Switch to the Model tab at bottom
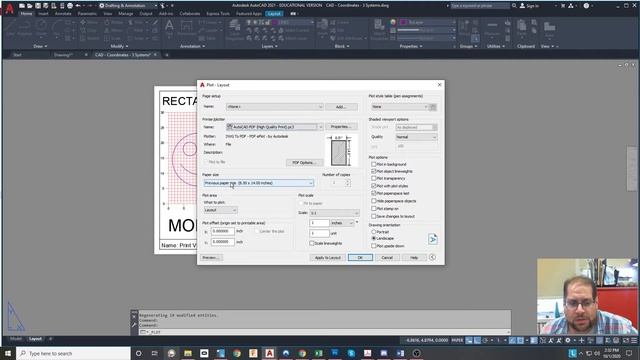The width and height of the screenshot is (640, 360). [16, 339]
